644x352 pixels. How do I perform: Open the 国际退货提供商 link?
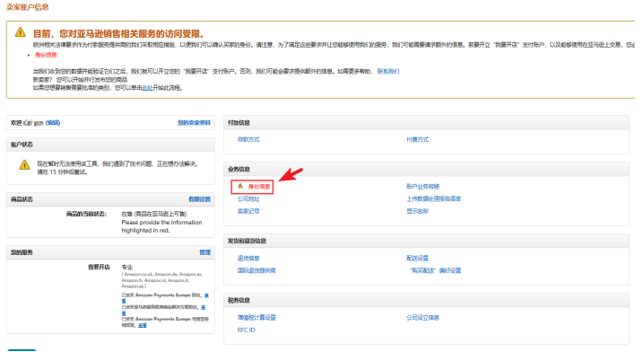(x=257, y=270)
